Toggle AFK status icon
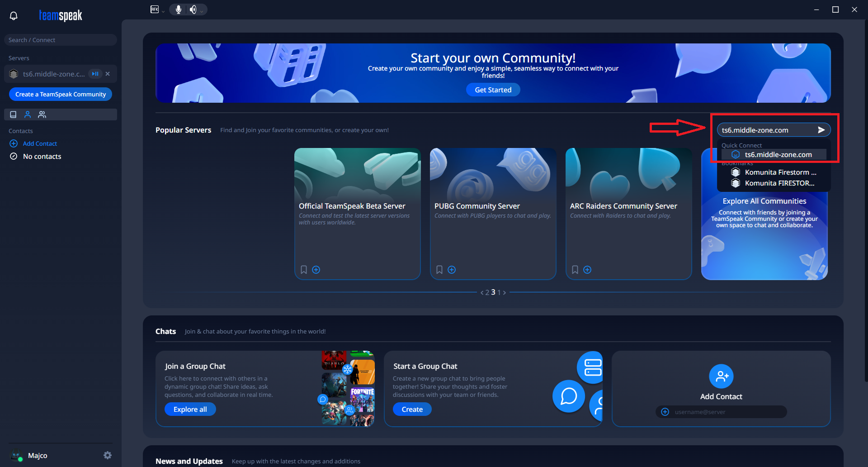Image resolution: width=868 pixels, height=467 pixels. click(155, 10)
